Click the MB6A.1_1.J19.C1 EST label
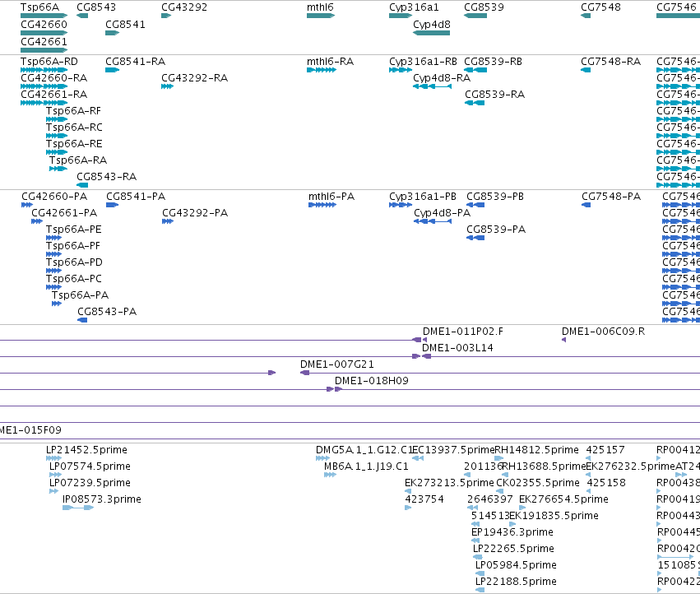700x594 pixels. coord(366,466)
